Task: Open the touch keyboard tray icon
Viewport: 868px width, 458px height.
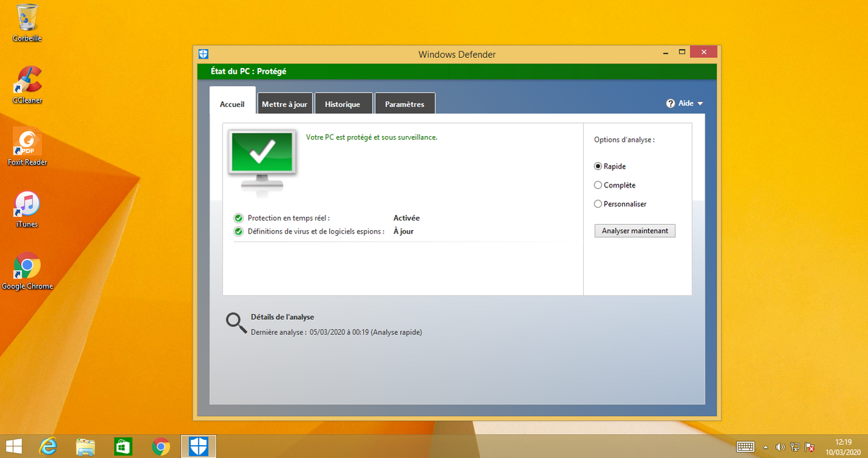Action: click(746, 447)
